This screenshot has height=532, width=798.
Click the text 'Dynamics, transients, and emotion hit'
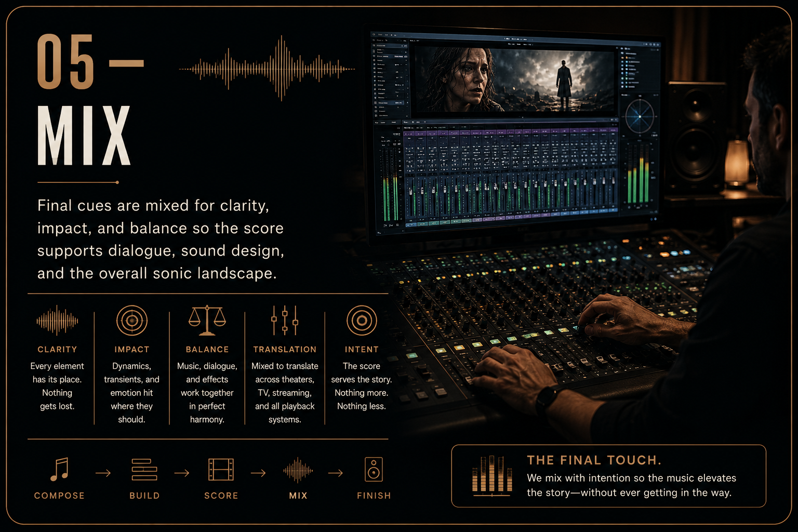132,393
